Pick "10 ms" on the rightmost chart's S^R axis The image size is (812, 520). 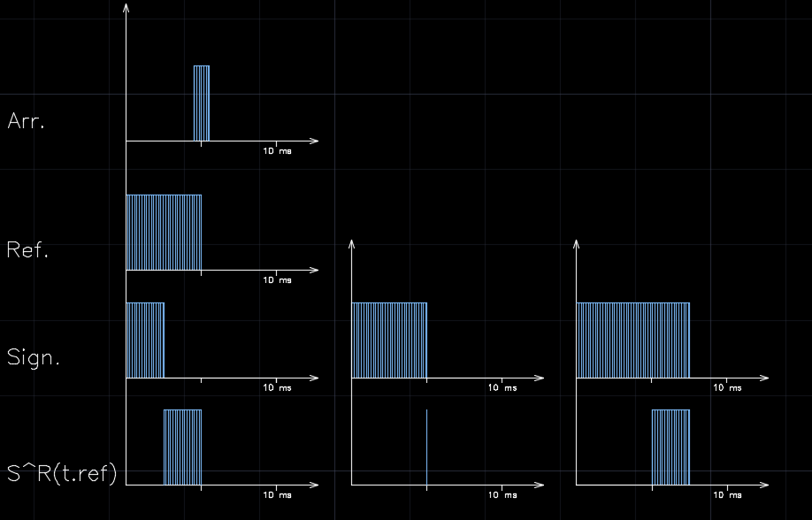pyautogui.click(x=728, y=495)
